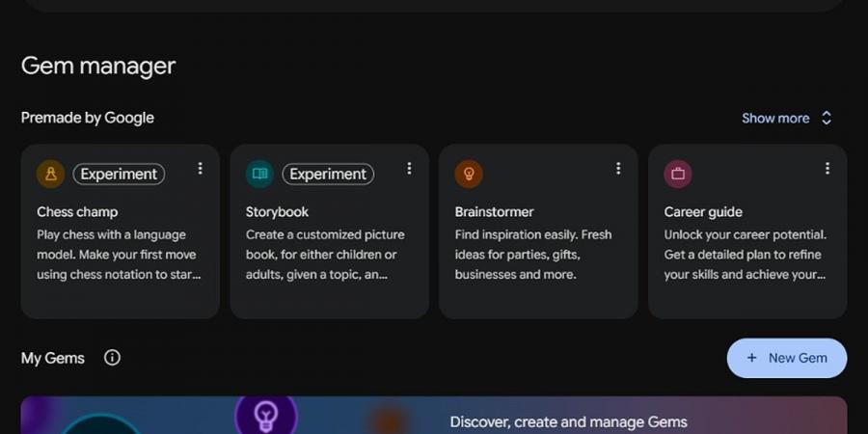
Task: Select the Chess champ description text
Action: coord(119,255)
